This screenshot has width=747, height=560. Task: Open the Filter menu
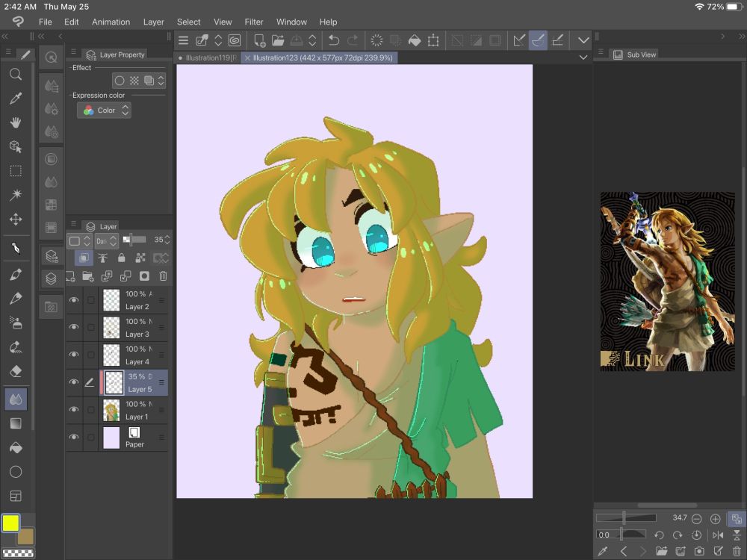click(x=254, y=22)
